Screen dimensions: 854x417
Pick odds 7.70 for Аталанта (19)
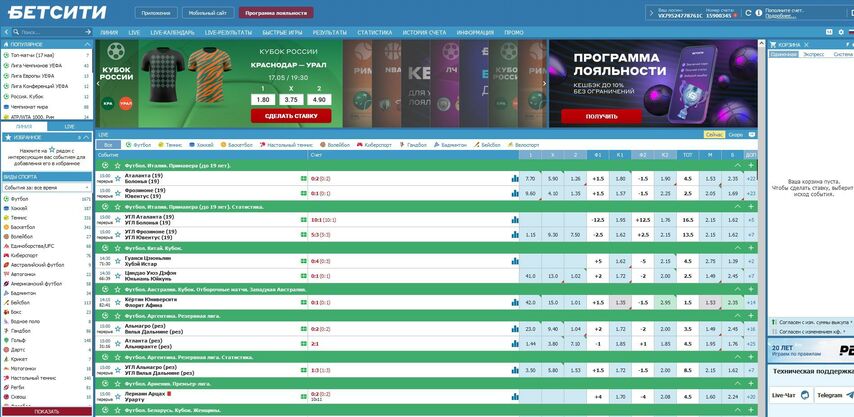click(x=530, y=179)
